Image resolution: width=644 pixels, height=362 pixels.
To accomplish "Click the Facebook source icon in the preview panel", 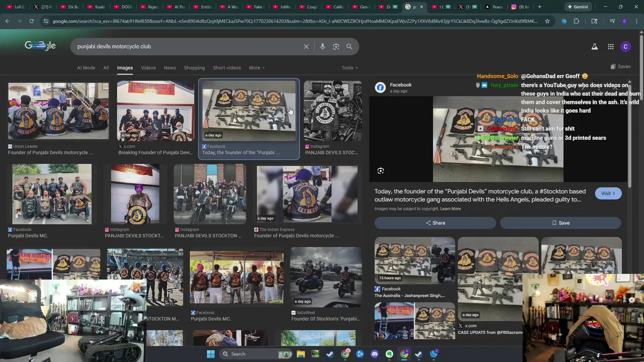I will click(x=380, y=87).
